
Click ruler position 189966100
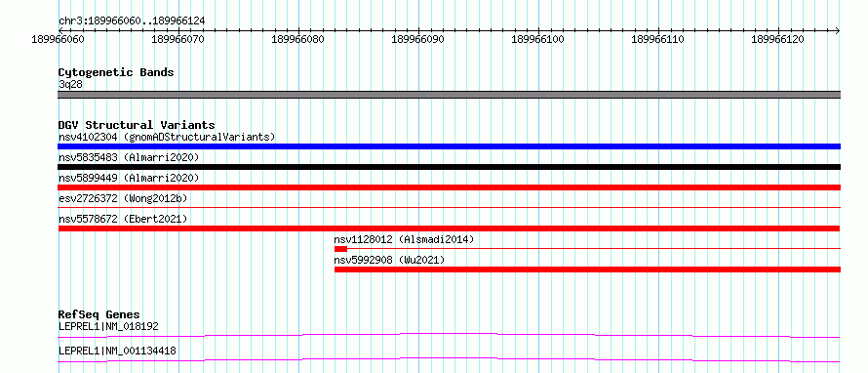click(538, 40)
